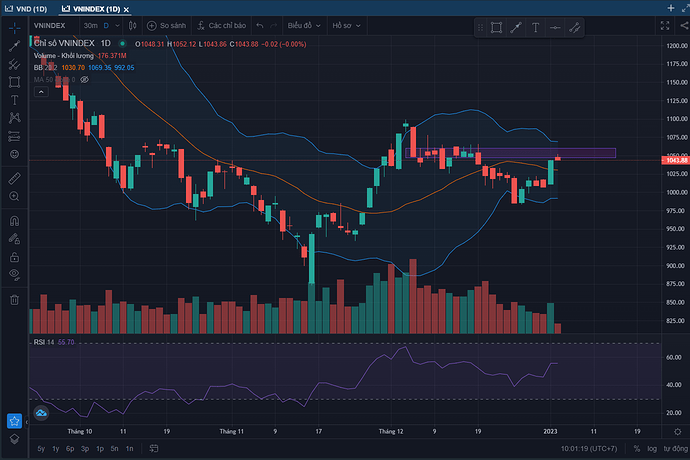Select the trend line drawing tool
Viewport: 690px width, 460px height.
click(14, 46)
